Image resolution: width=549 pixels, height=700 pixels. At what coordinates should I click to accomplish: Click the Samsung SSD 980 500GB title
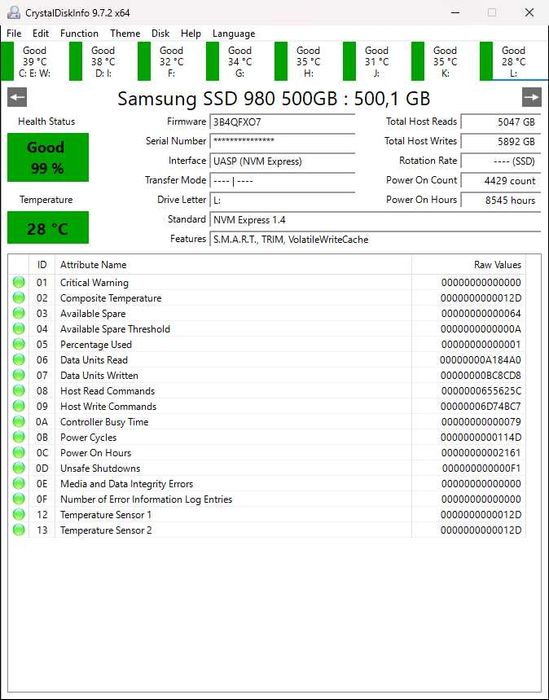click(x=274, y=99)
